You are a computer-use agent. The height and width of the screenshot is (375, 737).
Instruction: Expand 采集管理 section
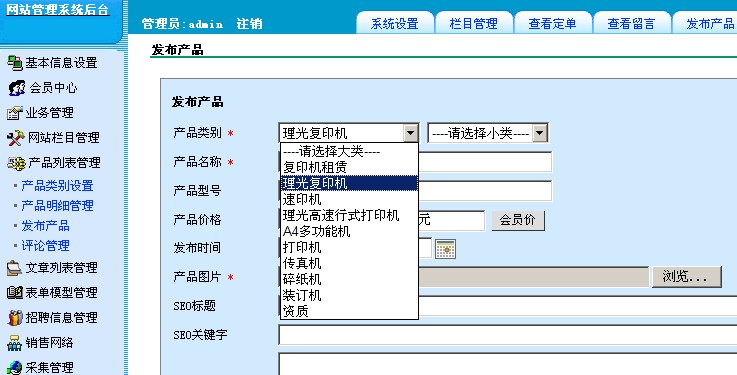[x=49, y=367]
